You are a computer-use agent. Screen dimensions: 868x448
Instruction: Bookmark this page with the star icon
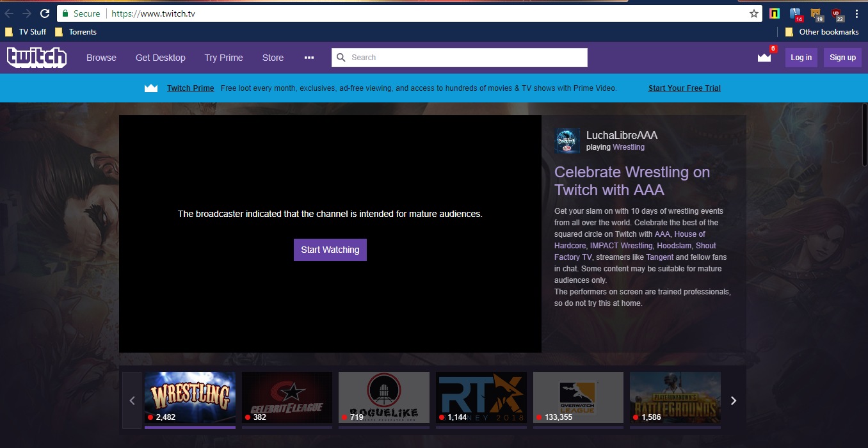click(x=754, y=13)
